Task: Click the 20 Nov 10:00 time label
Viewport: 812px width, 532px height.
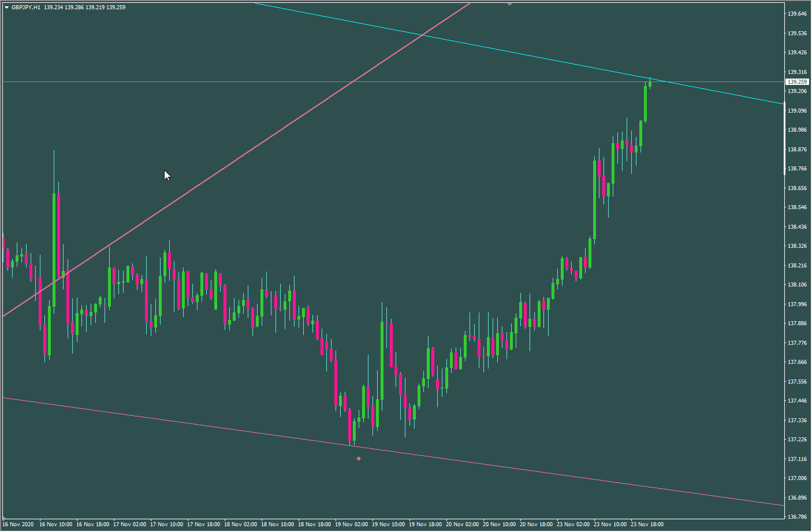Action: click(x=500, y=524)
